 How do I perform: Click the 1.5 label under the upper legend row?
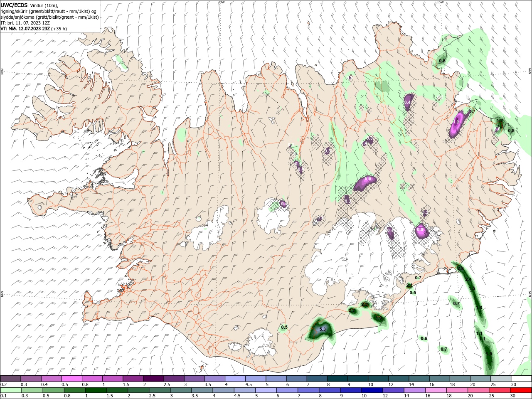(x=126, y=384)
